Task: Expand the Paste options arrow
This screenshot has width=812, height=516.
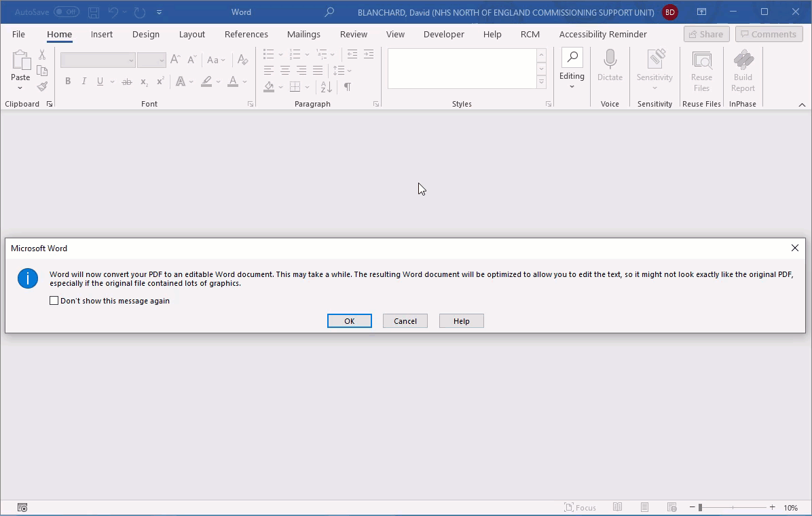Action: tap(20, 88)
